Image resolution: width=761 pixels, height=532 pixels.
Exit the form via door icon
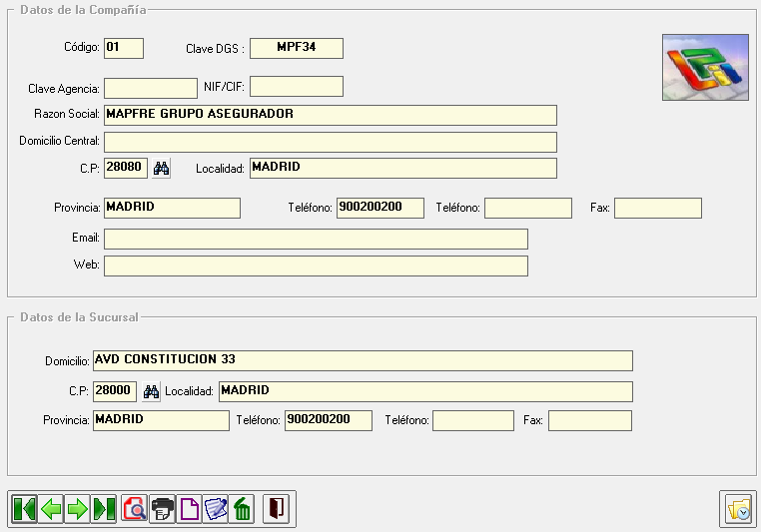tap(276, 509)
